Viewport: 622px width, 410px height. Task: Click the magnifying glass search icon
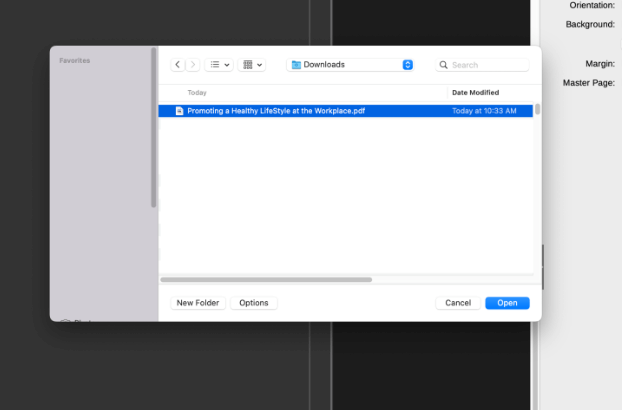tap(443, 65)
